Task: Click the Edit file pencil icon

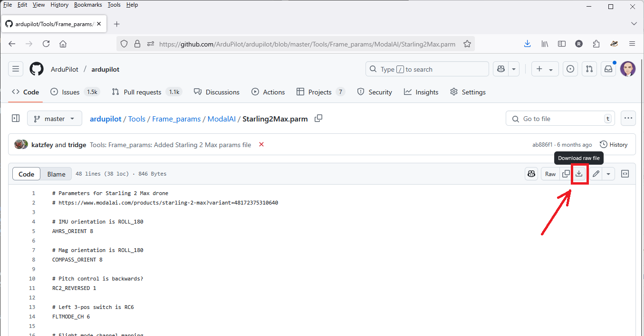Action: coord(596,174)
